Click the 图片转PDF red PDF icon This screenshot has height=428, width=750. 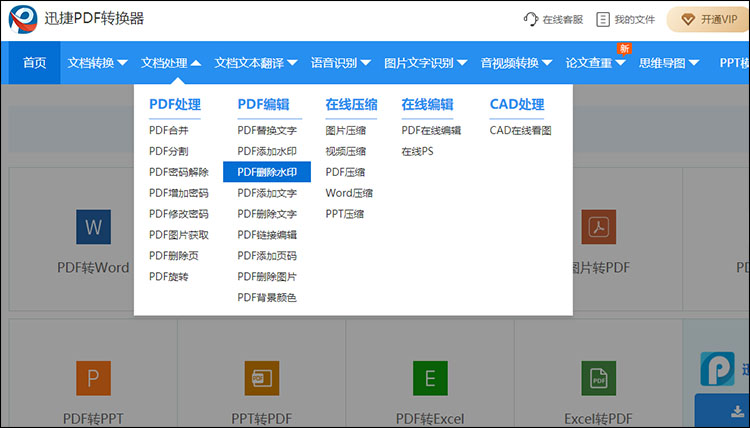[598, 227]
